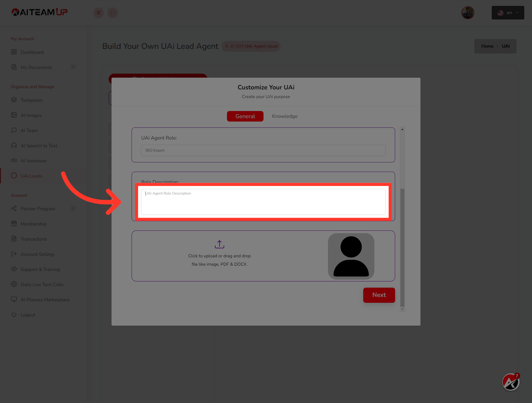Screen dimensions: 532x403
Task: Open Partner Program sidebar link
Action: pyautogui.click(x=38, y=209)
